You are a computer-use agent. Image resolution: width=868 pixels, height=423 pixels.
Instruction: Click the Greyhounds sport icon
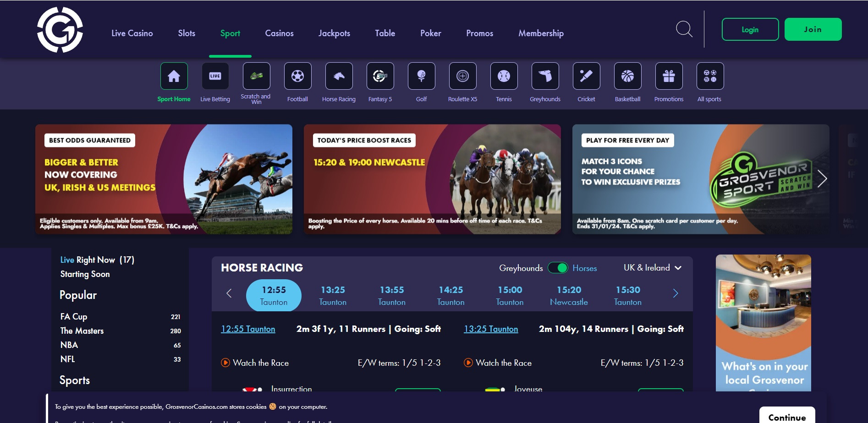(545, 76)
